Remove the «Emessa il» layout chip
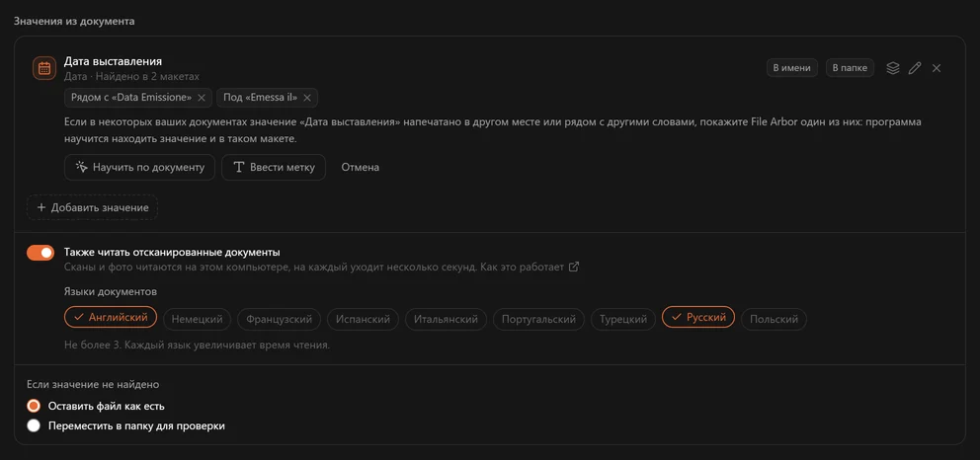The image size is (980, 460). (x=307, y=98)
